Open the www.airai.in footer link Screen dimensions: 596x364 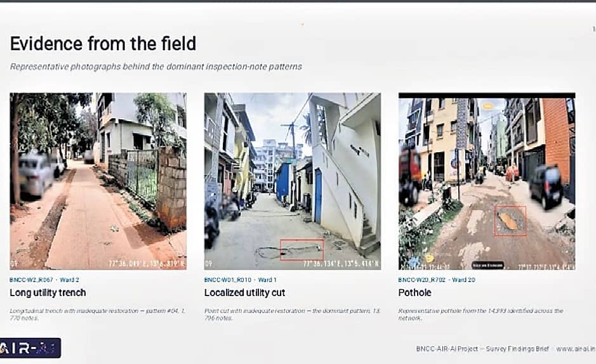tap(576, 349)
